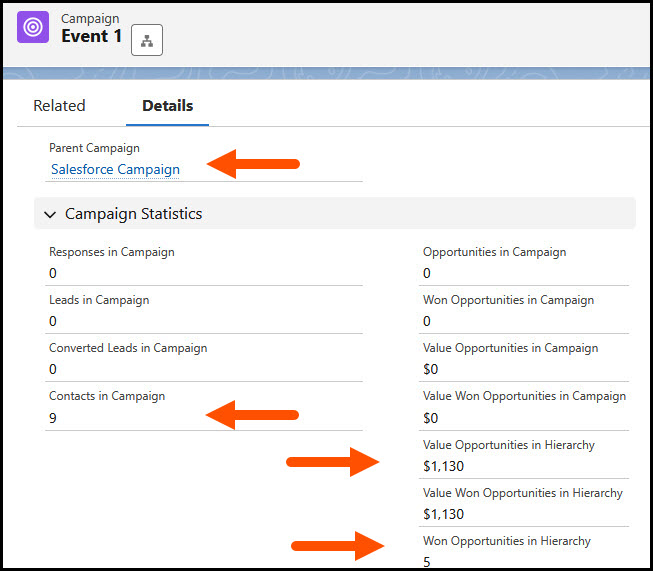Image resolution: width=653 pixels, height=571 pixels.
Task: Select the Won Opportunities in Campaign value 0
Action: point(427,321)
